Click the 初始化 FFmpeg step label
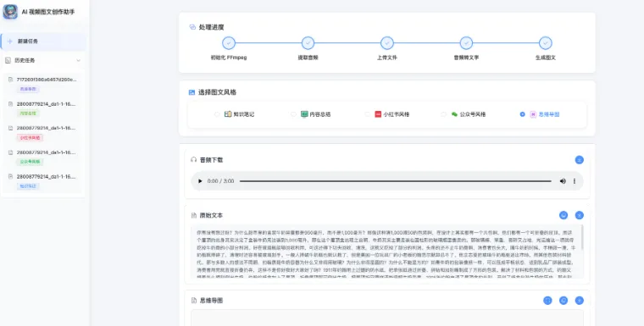The height and width of the screenshot is (326, 644). (x=229, y=58)
